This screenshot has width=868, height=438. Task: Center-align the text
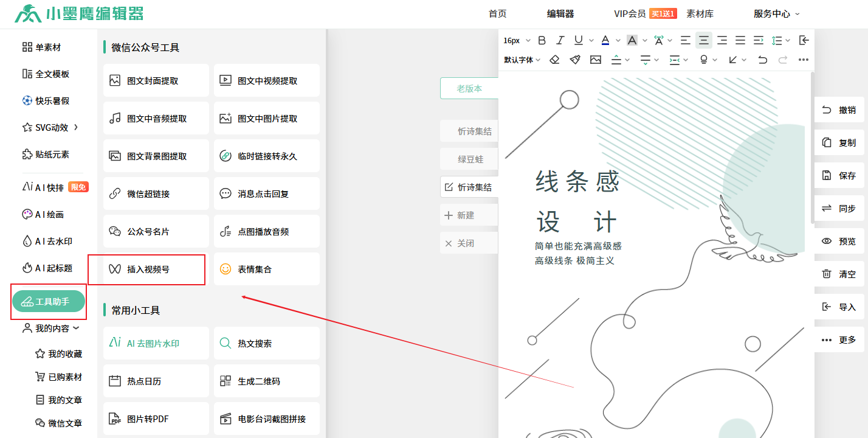[x=704, y=40]
